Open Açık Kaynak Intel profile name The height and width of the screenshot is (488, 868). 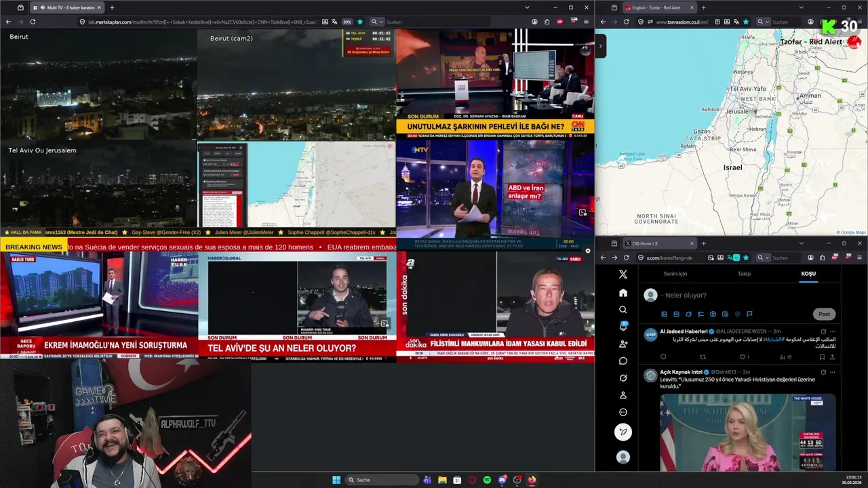681,372
